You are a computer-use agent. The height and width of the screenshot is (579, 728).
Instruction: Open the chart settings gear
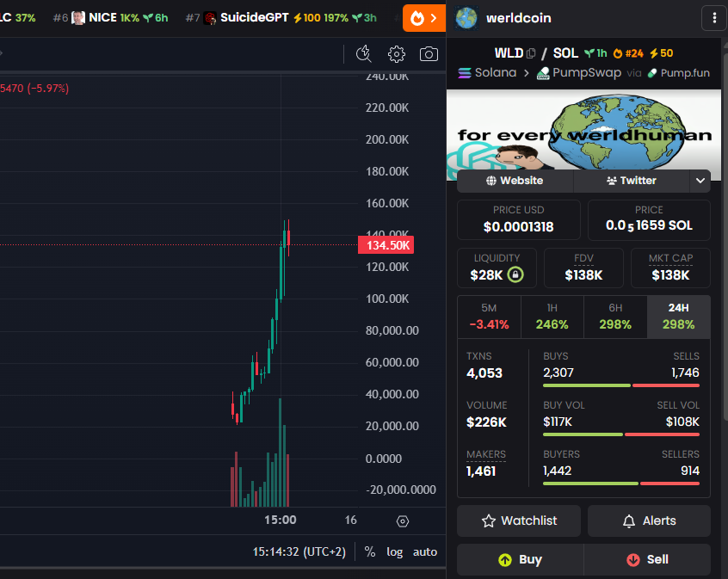tap(396, 54)
